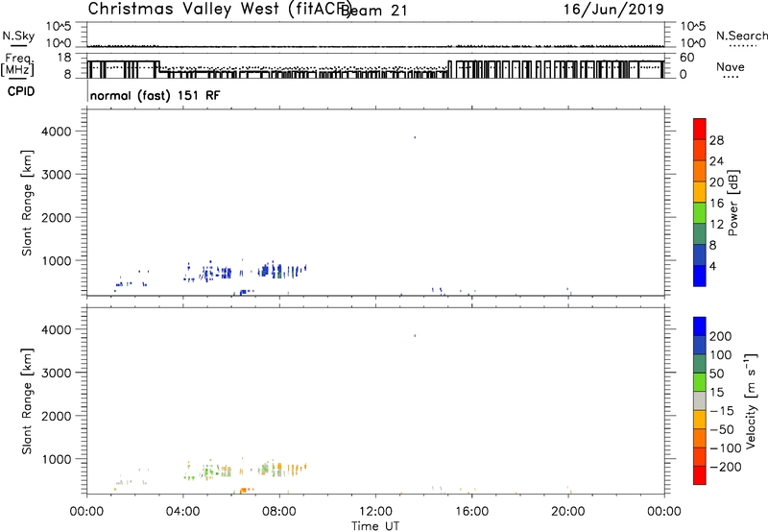Image resolution: width=768 pixels, height=532 pixels.
Task: Click the isolated echo near 3850 km in power panel
Action: (x=415, y=137)
